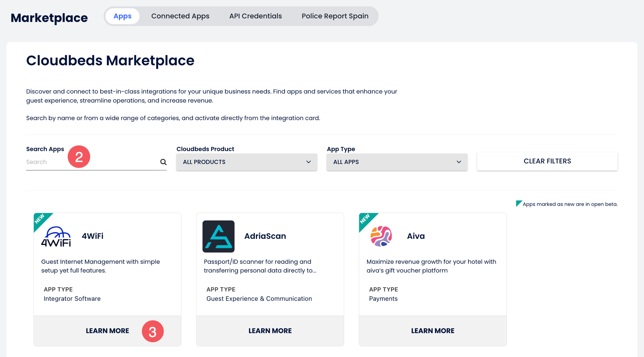
Task: Click the NEW ribbon on 4WiFi card
Action: pos(41,219)
